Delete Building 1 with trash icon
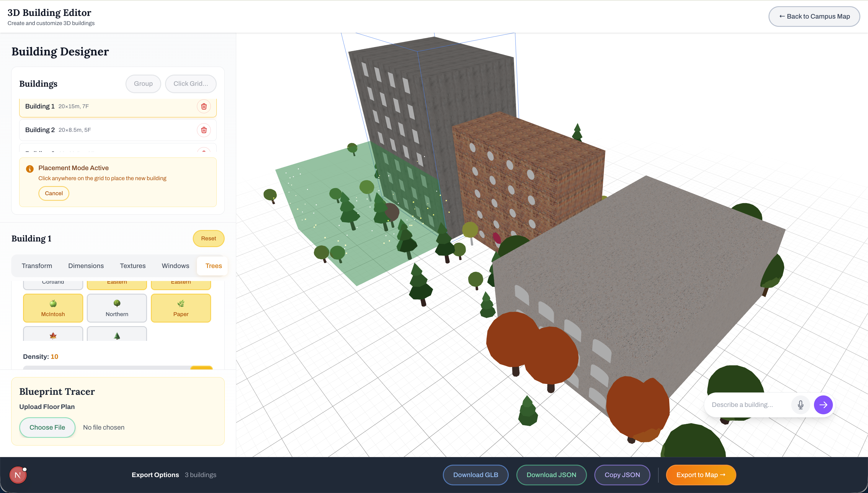868x493 pixels. click(x=204, y=106)
